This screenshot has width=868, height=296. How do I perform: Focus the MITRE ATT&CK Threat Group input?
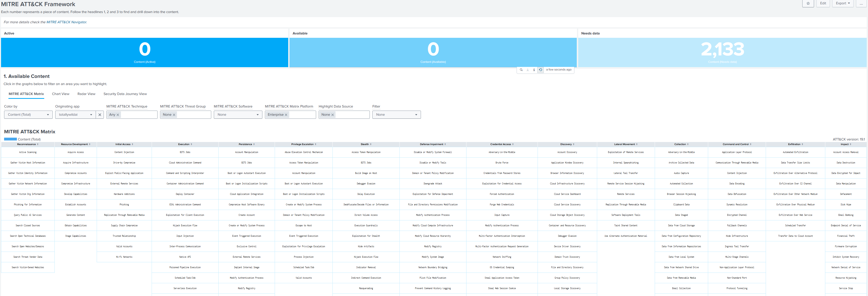pyautogui.click(x=186, y=115)
